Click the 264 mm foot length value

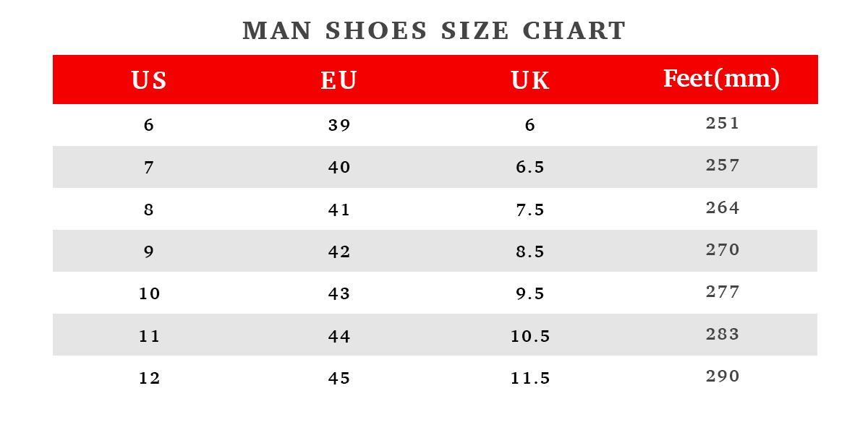coord(723,208)
